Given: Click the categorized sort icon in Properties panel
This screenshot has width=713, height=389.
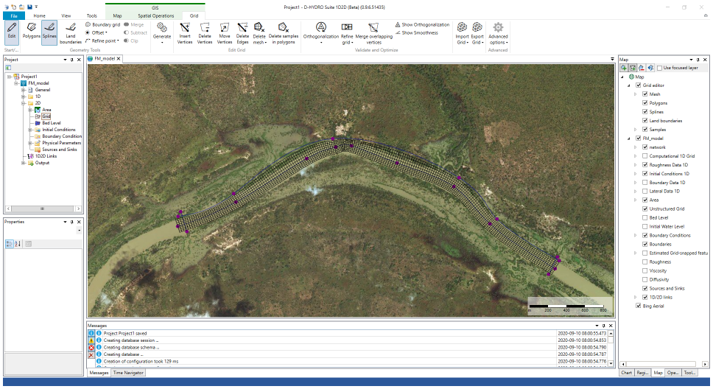Looking at the screenshot, I should [10, 244].
